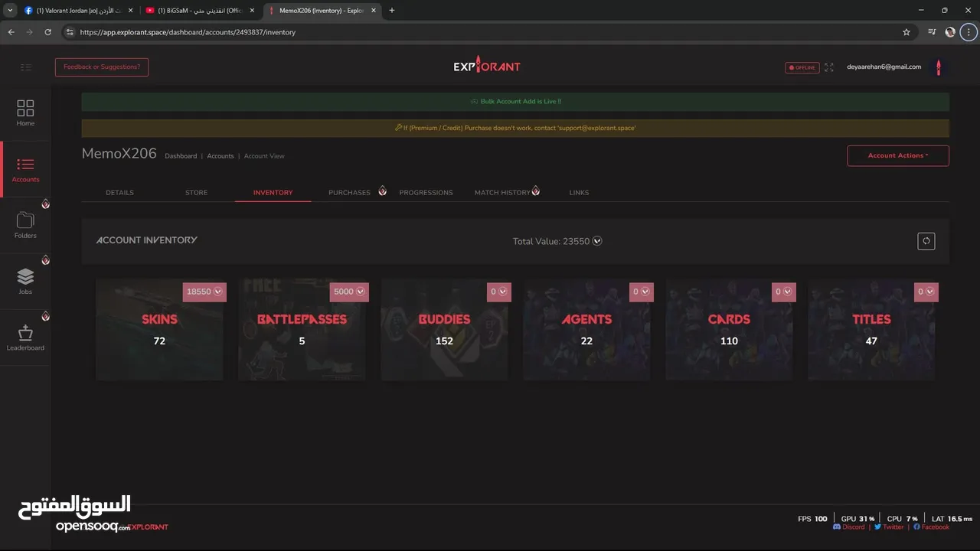Screen dimensions: 980x551
Task: Expand the Battlepasses value 5000 chevron
Action: [x=361, y=292]
